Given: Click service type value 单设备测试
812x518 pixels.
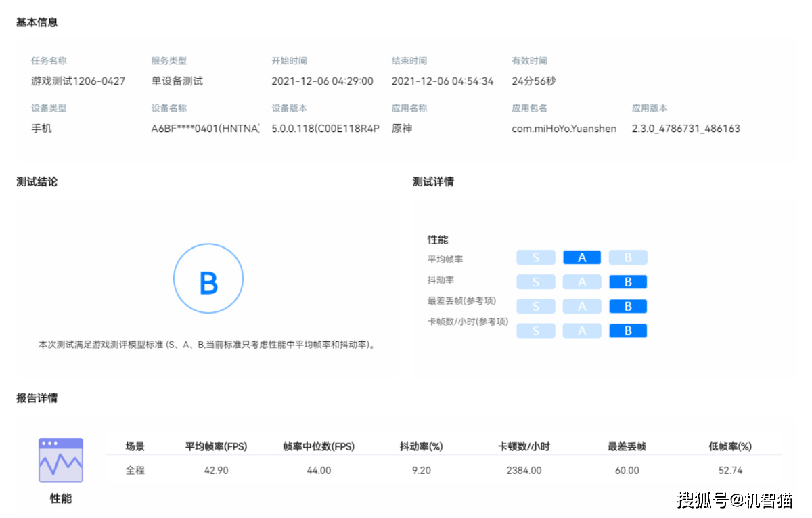Looking at the screenshot, I should click(177, 81).
